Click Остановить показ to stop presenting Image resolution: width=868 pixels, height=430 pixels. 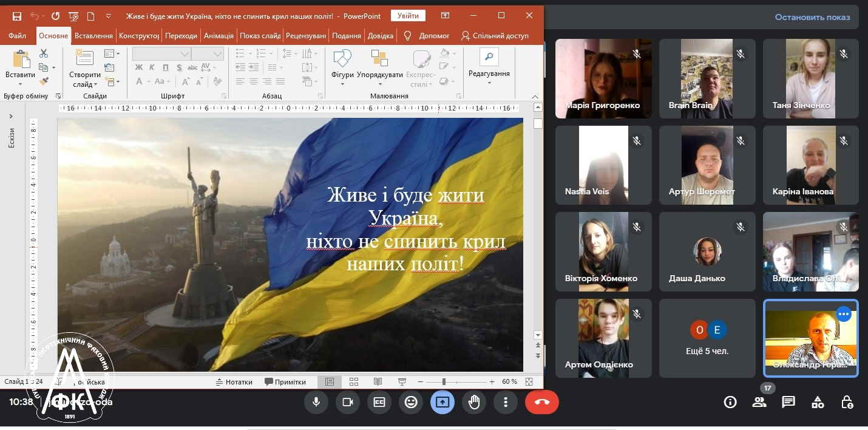(x=812, y=17)
